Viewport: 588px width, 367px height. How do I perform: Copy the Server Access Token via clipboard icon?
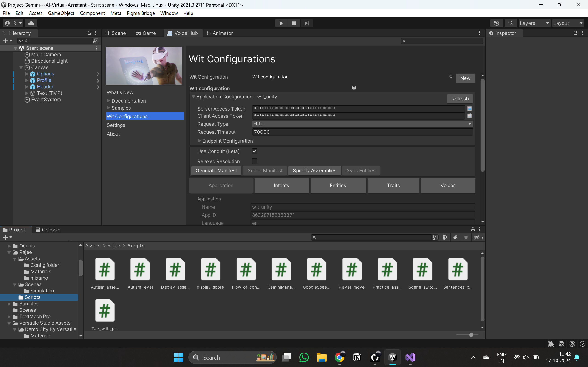click(x=469, y=108)
